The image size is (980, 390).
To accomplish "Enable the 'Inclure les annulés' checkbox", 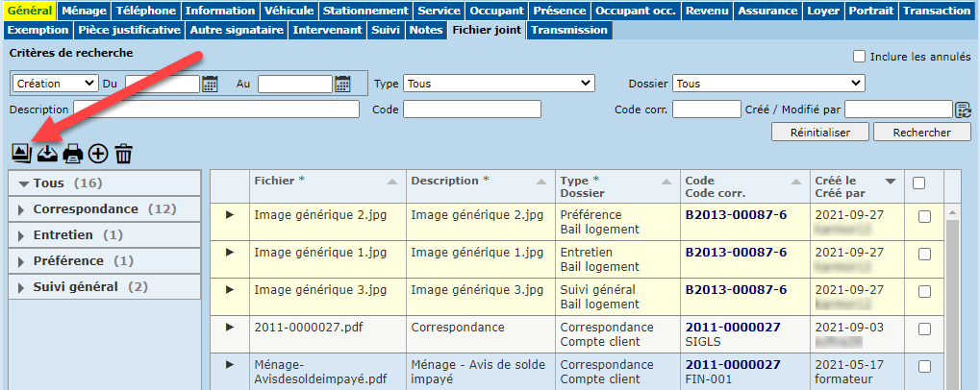I will [x=859, y=57].
